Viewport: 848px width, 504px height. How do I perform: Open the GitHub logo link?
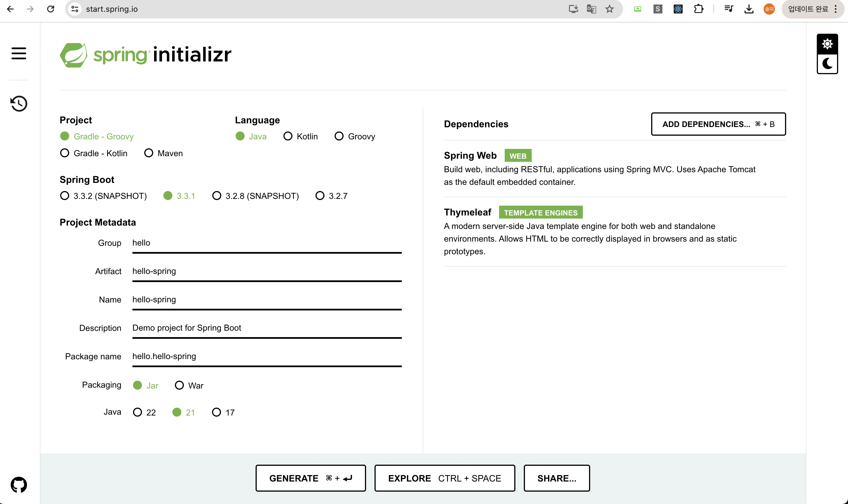(19, 485)
